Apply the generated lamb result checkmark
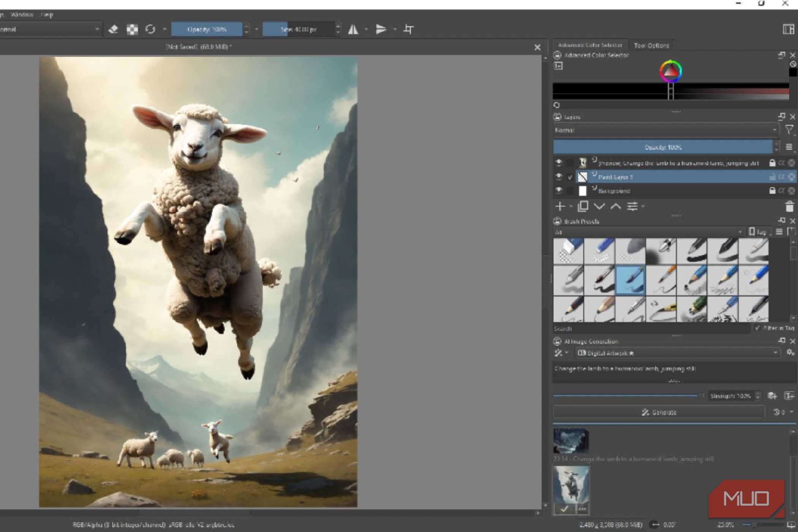 click(x=564, y=508)
